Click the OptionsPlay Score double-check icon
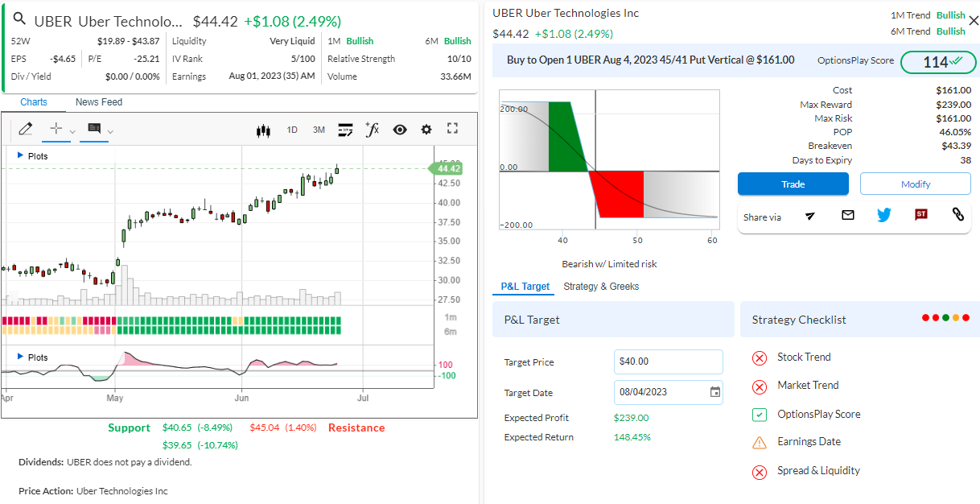This screenshot has width=980, height=504. [x=956, y=61]
